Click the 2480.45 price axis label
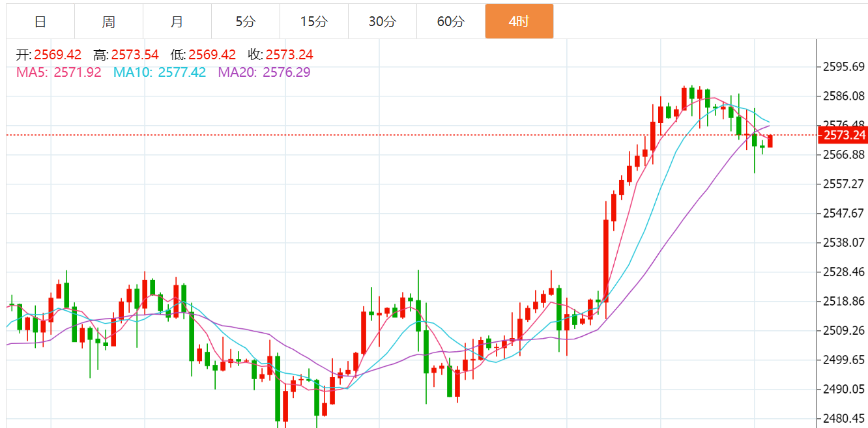The image size is (868, 428). [x=843, y=418]
